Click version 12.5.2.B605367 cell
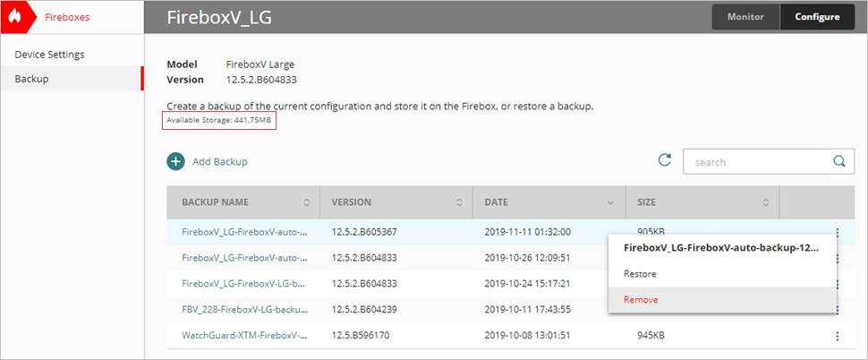The image size is (868, 360). [363, 232]
